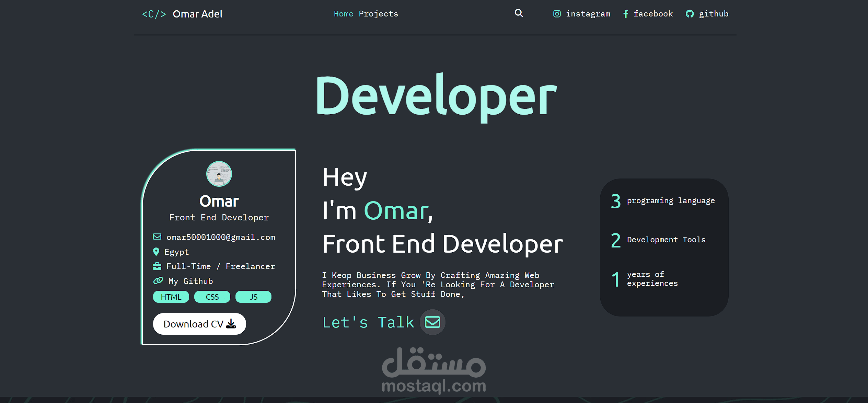868x403 pixels.
Task: Open the Home nav item
Action: click(343, 14)
